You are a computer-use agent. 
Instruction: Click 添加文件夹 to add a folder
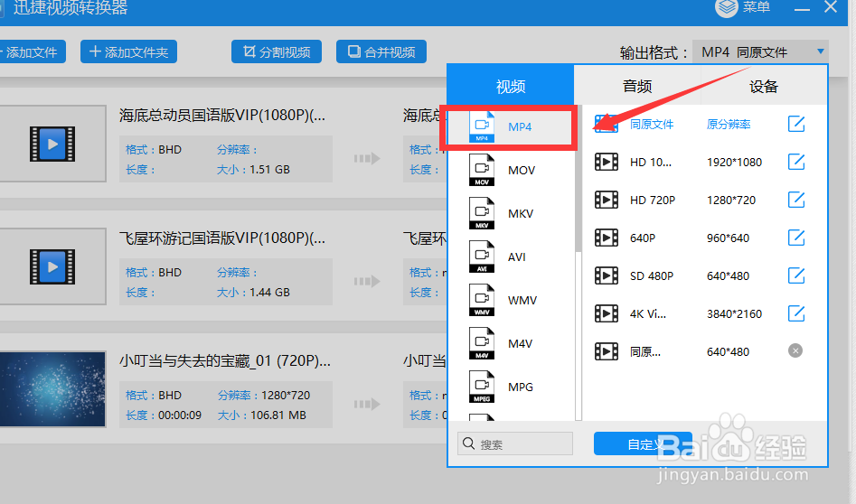click(x=129, y=51)
